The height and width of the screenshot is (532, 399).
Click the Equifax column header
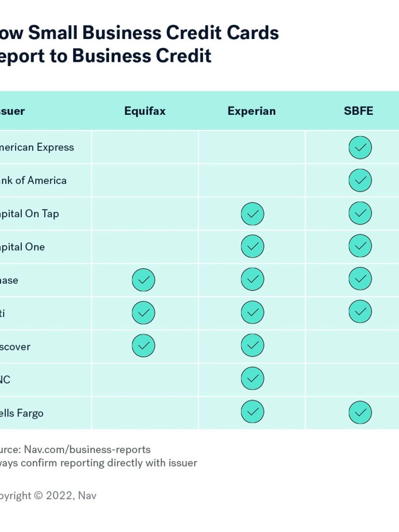(x=144, y=111)
